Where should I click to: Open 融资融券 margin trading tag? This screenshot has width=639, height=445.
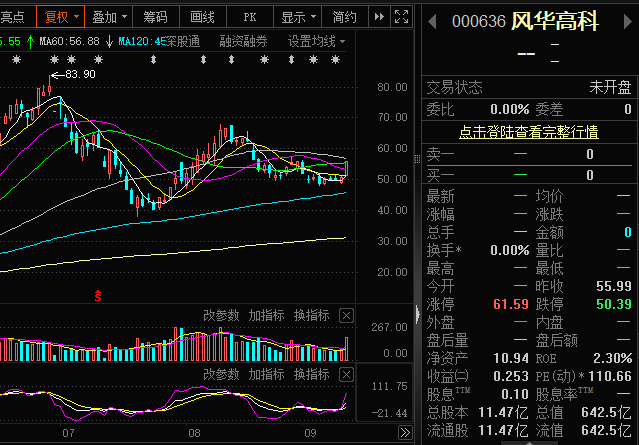coord(243,41)
